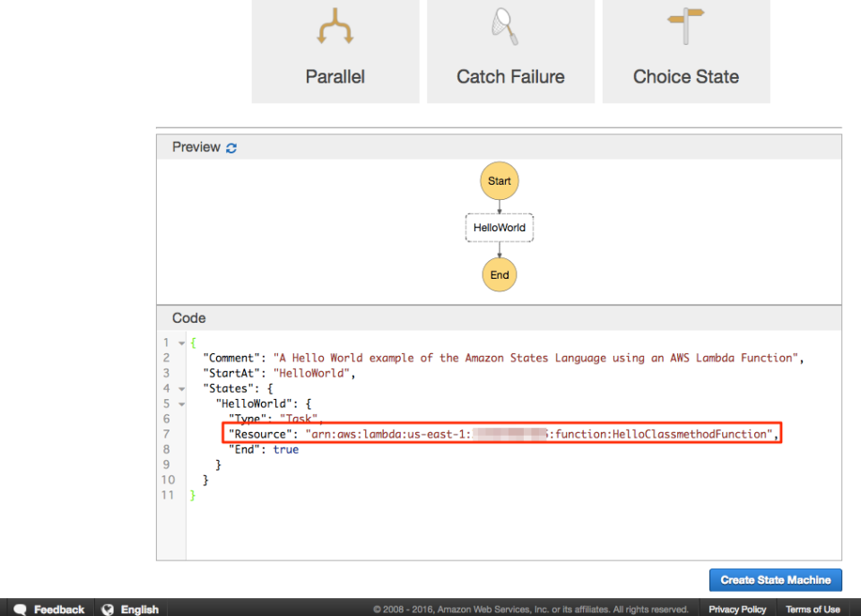Image resolution: width=861 pixels, height=616 pixels.
Task: Click the Feedback label in the footer
Action: pyautogui.click(x=57, y=609)
